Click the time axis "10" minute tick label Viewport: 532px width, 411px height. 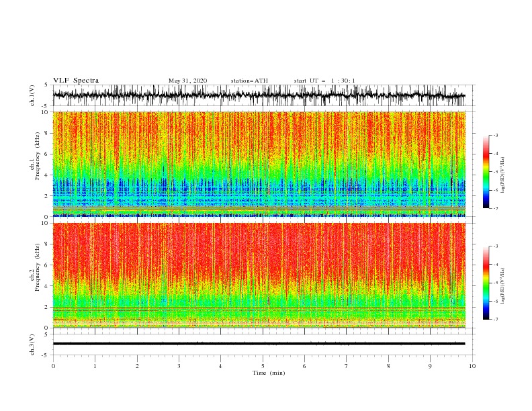coord(472,366)
